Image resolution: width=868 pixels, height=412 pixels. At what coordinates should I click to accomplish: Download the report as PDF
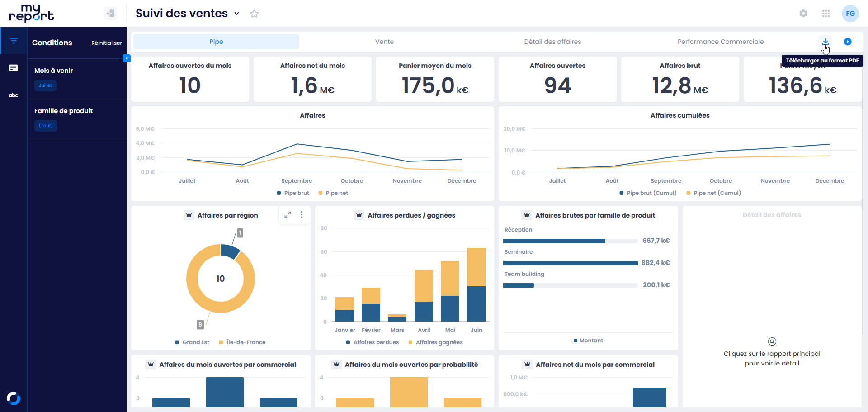click(x=825, y=41)
